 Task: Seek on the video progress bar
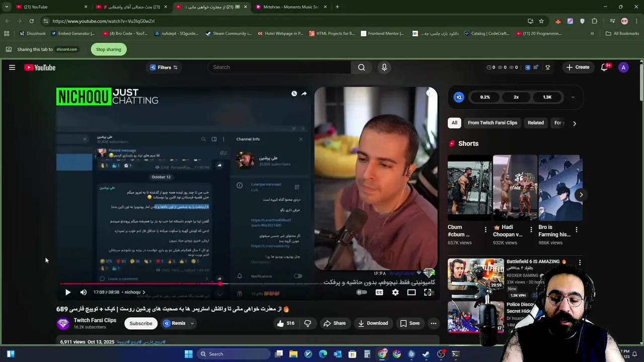coord(247,284)
